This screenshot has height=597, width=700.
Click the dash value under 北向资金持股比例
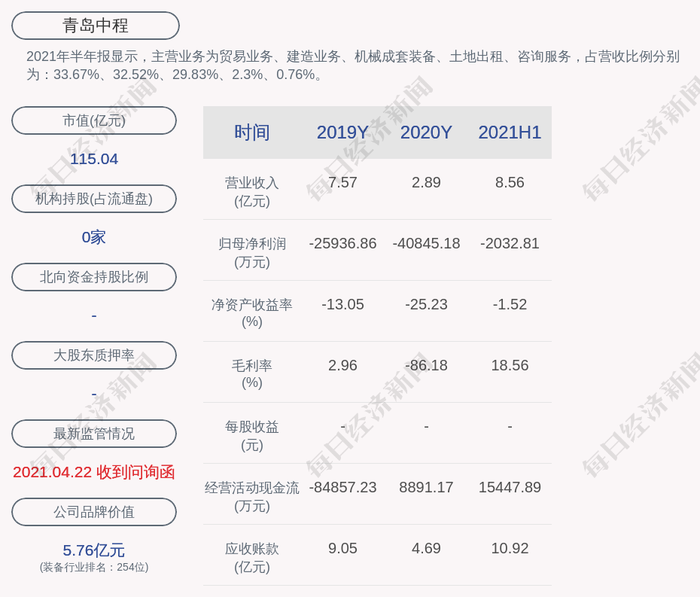(x=94, y=315)
